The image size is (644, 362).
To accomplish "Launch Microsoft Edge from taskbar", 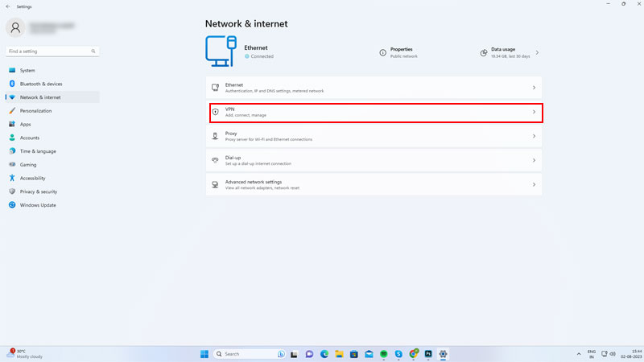I will click(324, 354).
